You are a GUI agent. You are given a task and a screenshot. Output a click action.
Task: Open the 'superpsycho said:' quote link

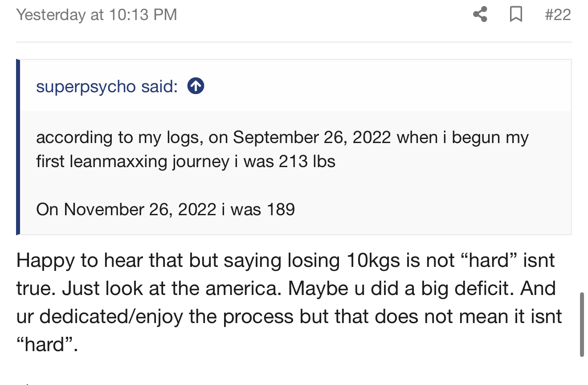107,86
